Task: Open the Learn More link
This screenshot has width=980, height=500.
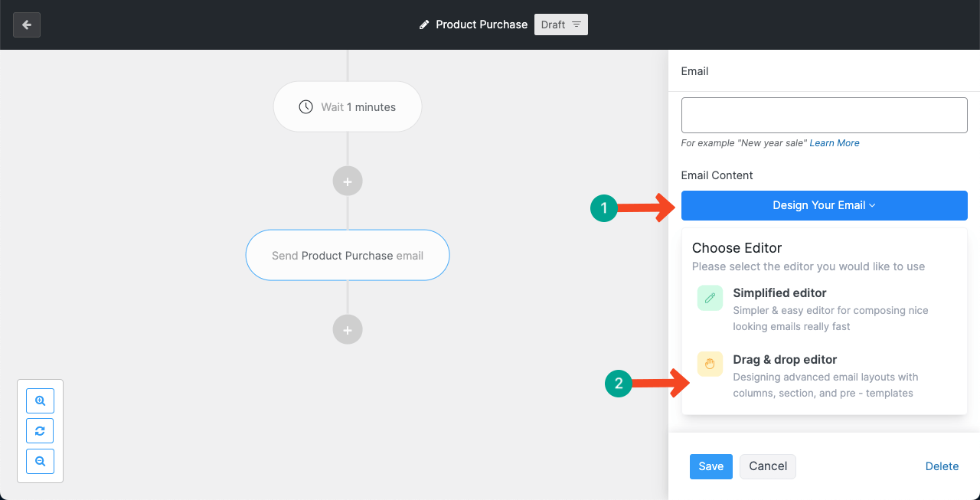Action: [x=834, y=143]
